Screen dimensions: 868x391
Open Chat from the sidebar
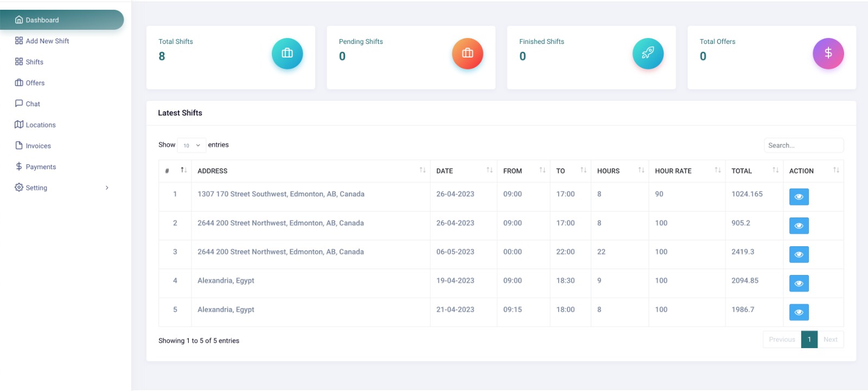point(33,104)
